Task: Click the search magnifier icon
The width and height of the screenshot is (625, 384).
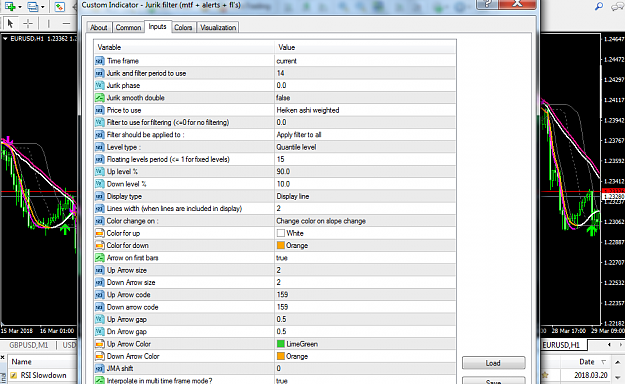Action: 599,6
